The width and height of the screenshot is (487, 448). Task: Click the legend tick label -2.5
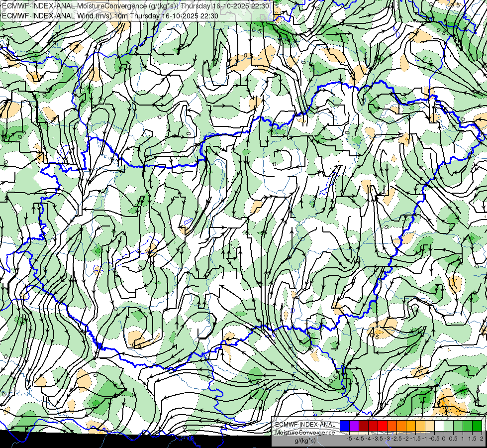396,439
